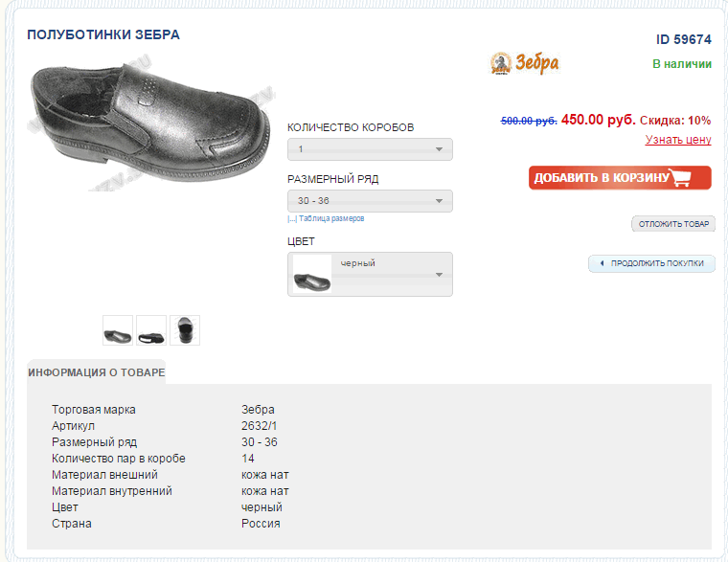The image size is (728, 562).
Task: Click the back arrow on Продолжить покупки
Action: [602, 263]
